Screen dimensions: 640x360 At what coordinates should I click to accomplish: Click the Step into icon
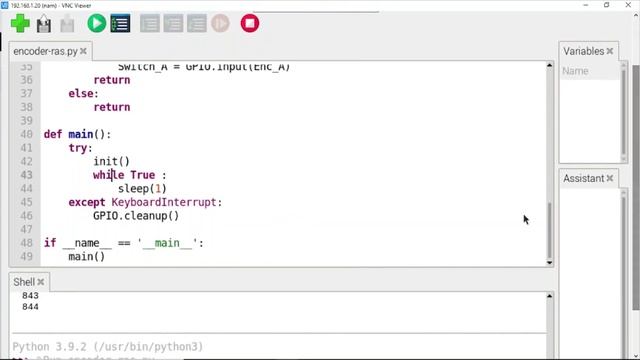[x=173, y=23]
